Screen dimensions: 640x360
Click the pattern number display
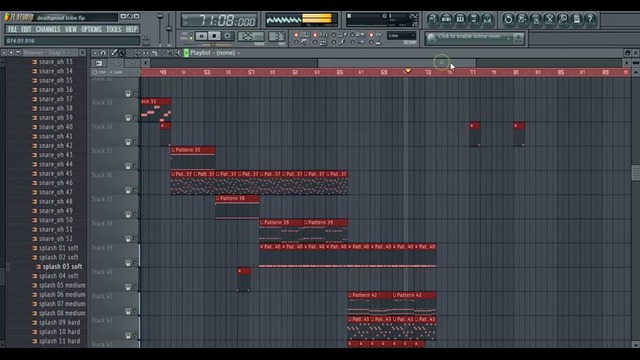(x=276, y=37)
